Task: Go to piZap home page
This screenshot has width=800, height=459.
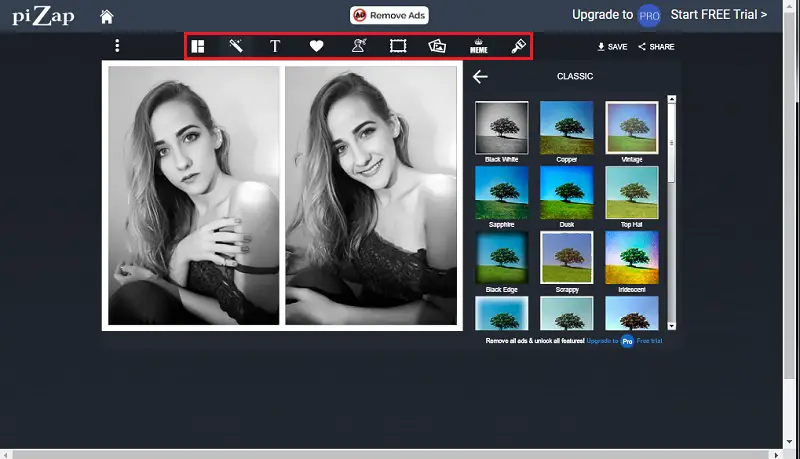Action: click(x=107, y=17)
